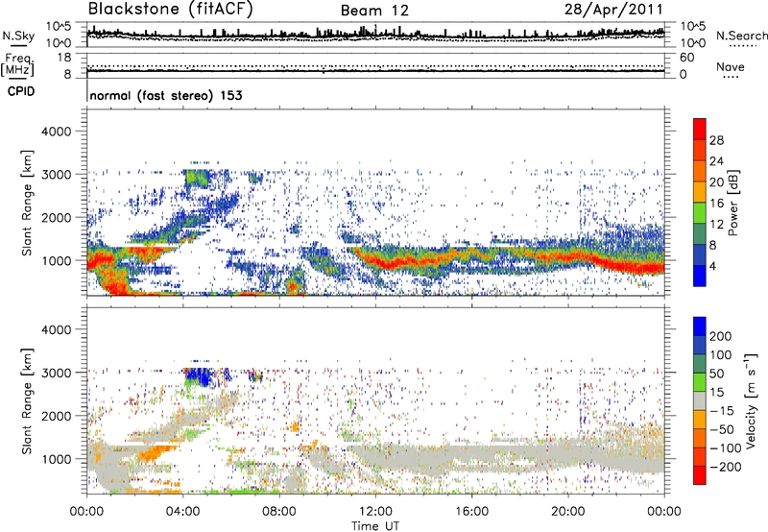Viewport: 768px width, 532px height.
Task: Click the 16 value on power colorbar
Action: pyautogui.click(x=716, y=204)
